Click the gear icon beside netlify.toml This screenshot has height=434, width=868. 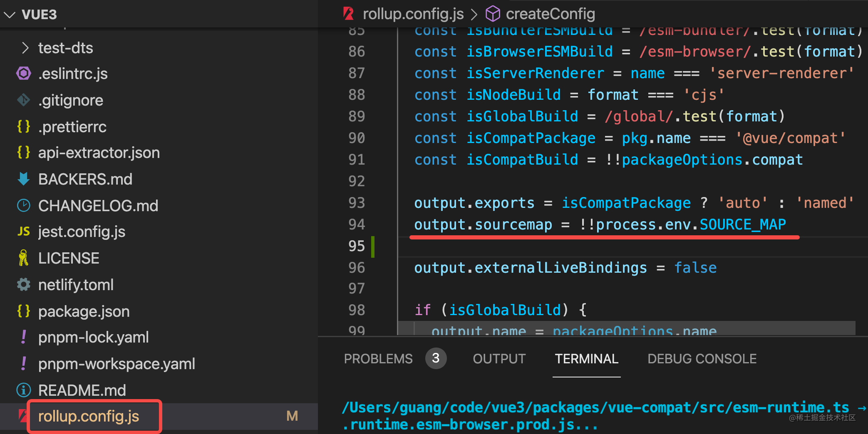pyautogui.click(x=24, y=285)
